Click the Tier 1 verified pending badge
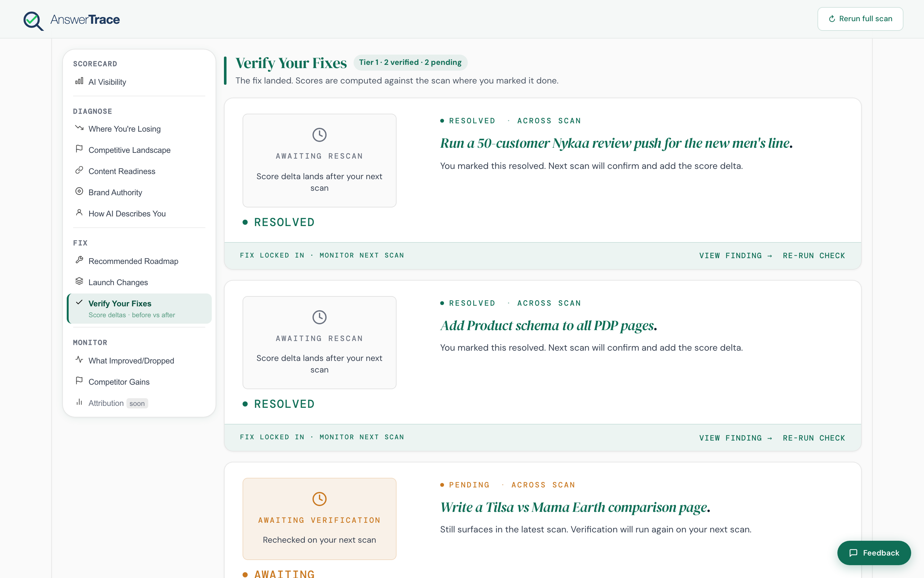Image resolution: width=924 pixels, height=578 pixels. pos(410,62)
